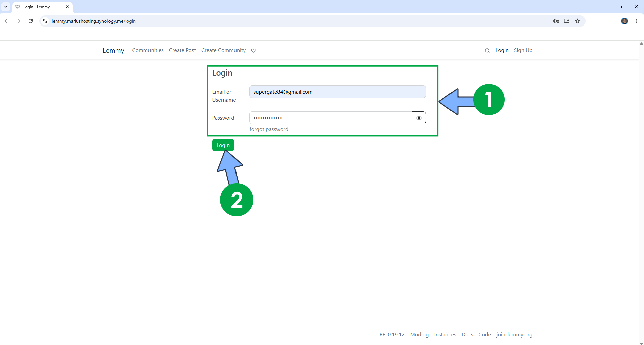Bookmark this page with the star icon

coord(577,21)
